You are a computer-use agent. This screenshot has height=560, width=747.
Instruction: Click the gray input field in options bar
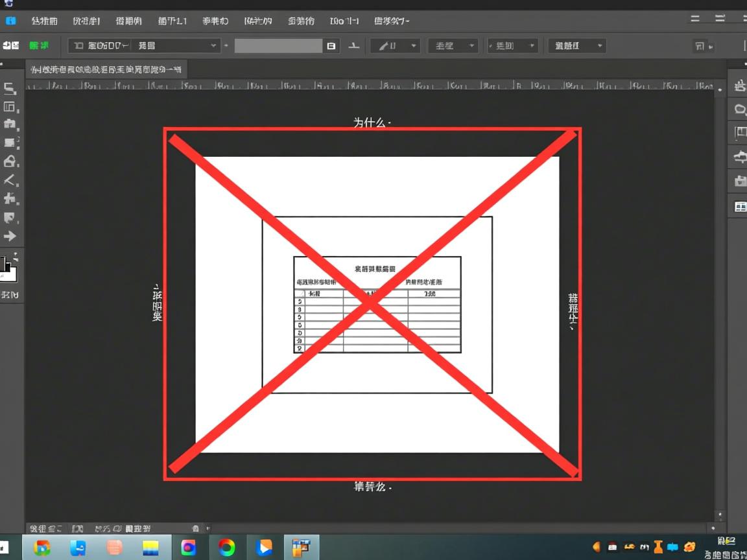click(x=278, y=46)
